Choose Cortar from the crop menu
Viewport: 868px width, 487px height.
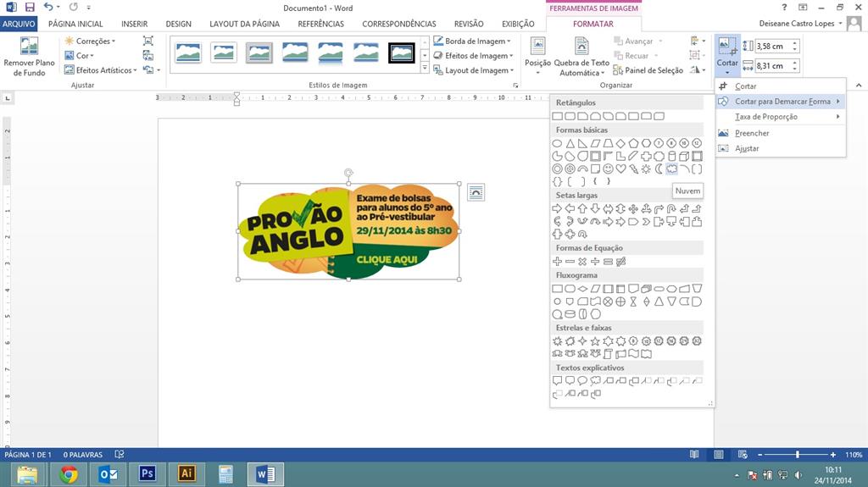tap(781, 86)
